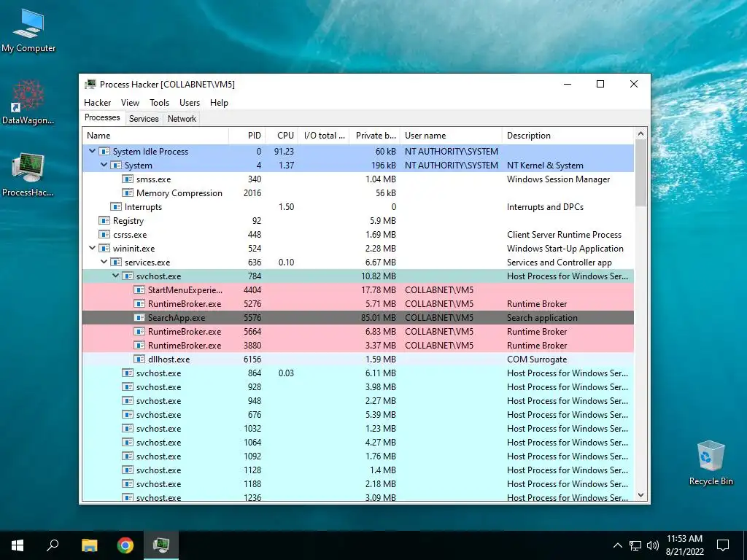Open the Help menu
747x560 pixels.
click(219, 103)
